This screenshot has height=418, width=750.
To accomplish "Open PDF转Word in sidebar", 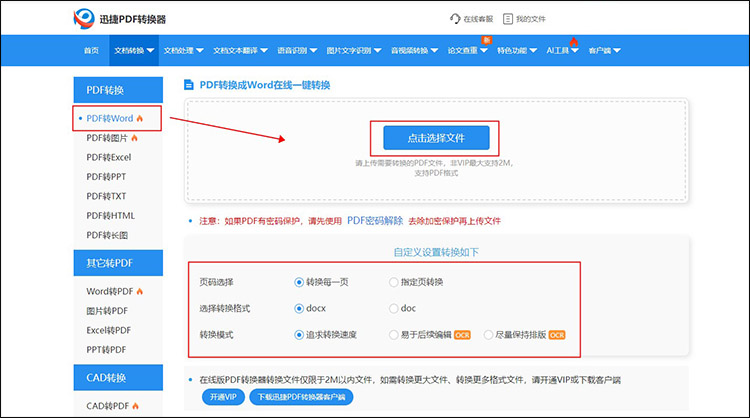I will click(110, 118).
